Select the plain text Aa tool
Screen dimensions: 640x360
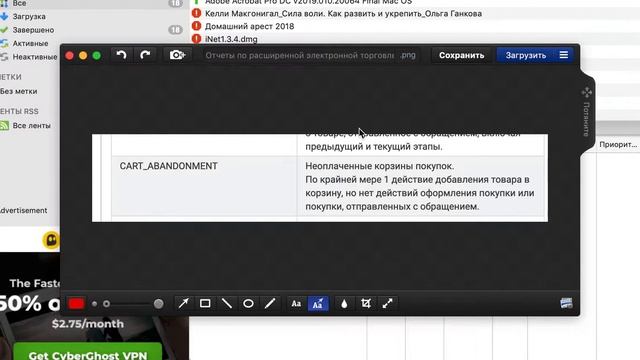tap(296, 304)
